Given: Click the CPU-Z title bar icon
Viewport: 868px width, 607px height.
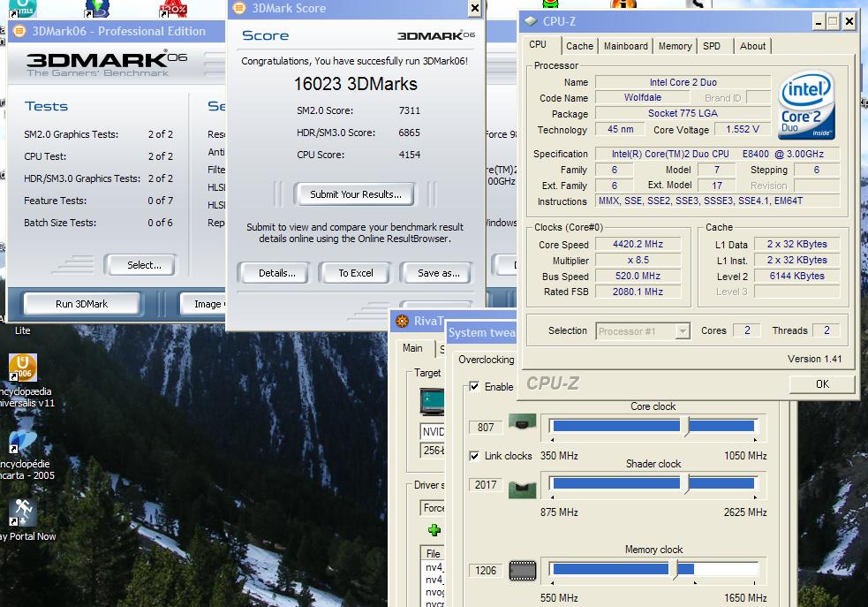Looking at the screenshot, I should pos(531,21).
